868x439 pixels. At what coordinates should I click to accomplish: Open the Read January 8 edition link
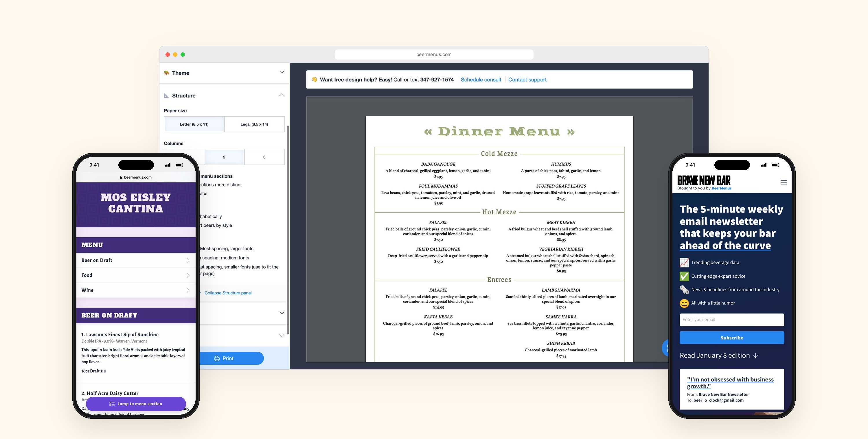(x=718, y=355)
